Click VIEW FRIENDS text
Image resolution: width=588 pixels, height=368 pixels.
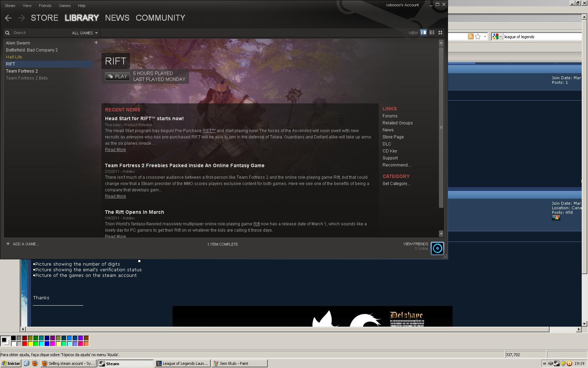click(x=416, y=244)
